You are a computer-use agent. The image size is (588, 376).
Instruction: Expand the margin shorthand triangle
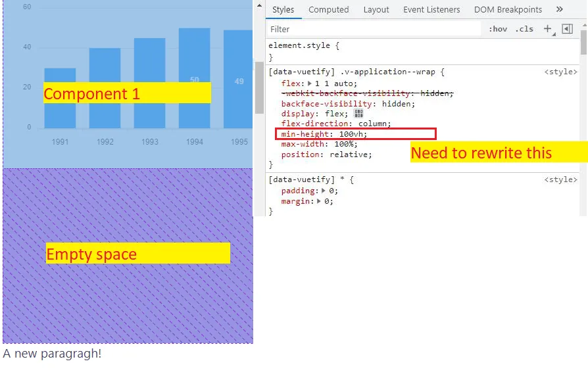click(x=319, y=201)
